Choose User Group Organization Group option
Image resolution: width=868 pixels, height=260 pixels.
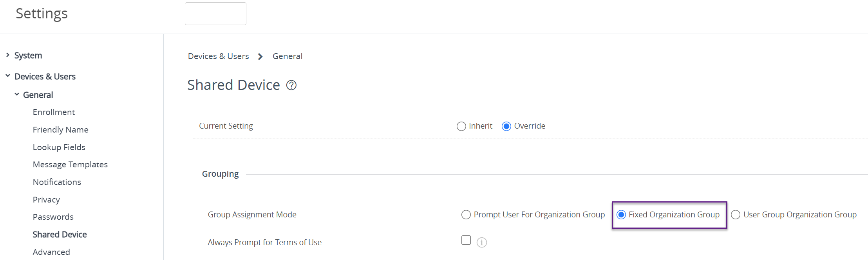coord(736,215)
